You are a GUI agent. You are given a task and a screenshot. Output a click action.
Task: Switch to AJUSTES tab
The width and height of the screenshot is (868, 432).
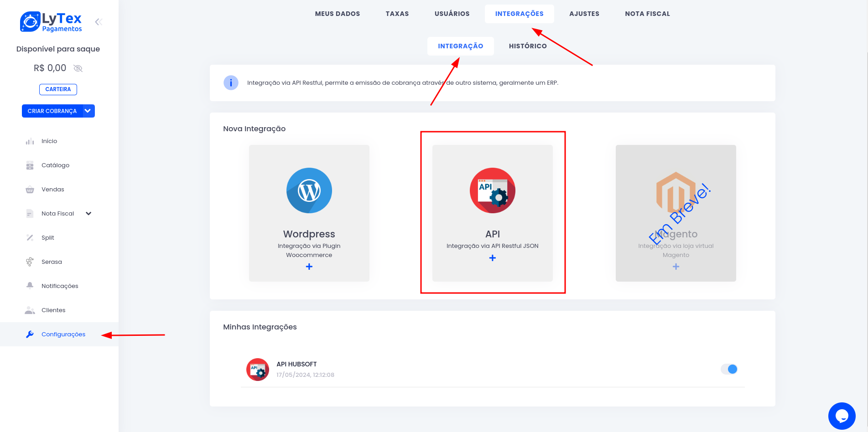coord(584,14)
